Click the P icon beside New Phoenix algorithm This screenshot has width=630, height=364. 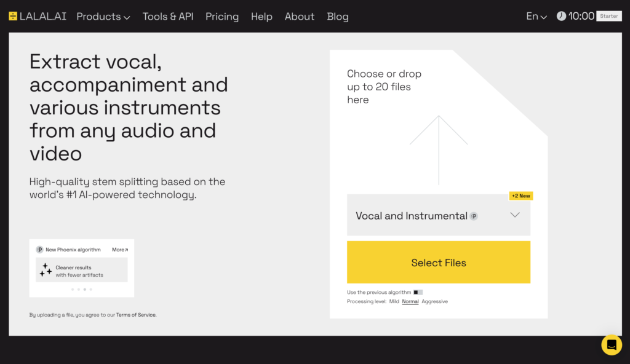39,250
